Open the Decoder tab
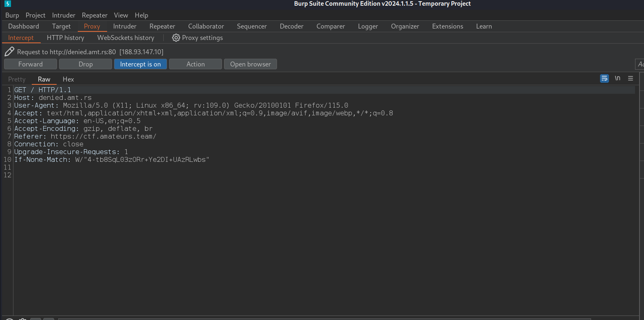 coord(292,26)
